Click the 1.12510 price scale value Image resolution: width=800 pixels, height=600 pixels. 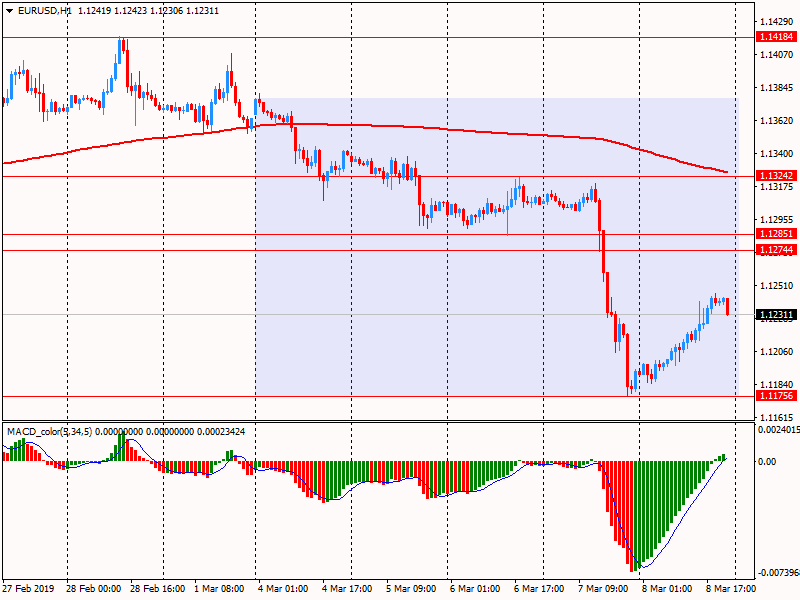(x=777, y=286)
